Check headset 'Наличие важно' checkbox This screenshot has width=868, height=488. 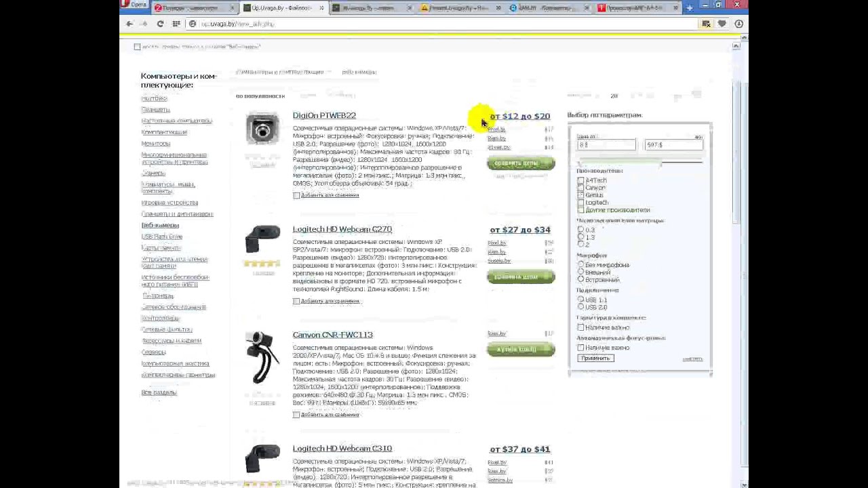click(x=580, y=327)
